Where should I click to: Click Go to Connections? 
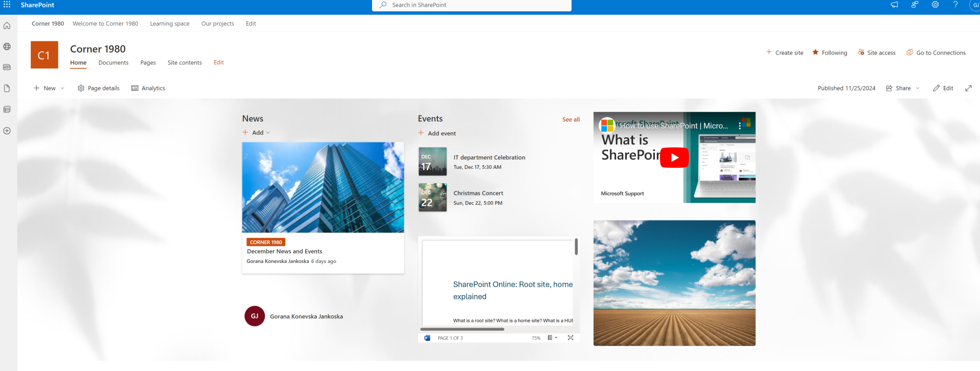[936, 53]
